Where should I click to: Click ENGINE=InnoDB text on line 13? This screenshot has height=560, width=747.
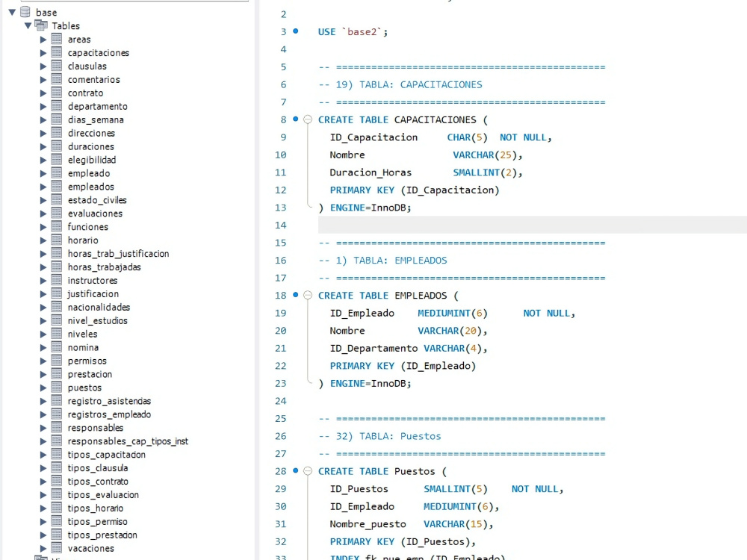(371, 208)
